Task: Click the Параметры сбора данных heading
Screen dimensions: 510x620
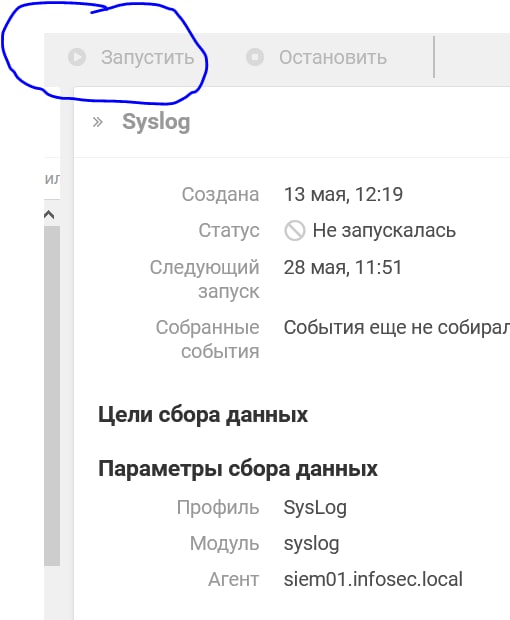Action: pos(238,469)
